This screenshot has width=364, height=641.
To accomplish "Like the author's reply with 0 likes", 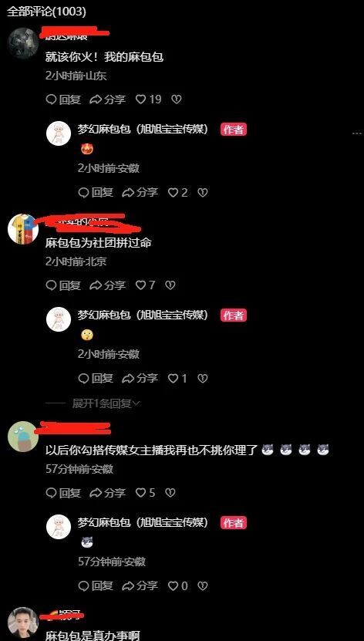I will coord(177,586).
